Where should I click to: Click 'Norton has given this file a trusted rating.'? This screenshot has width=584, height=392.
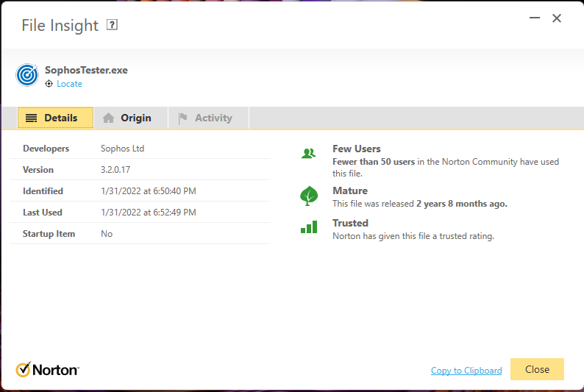413,236
